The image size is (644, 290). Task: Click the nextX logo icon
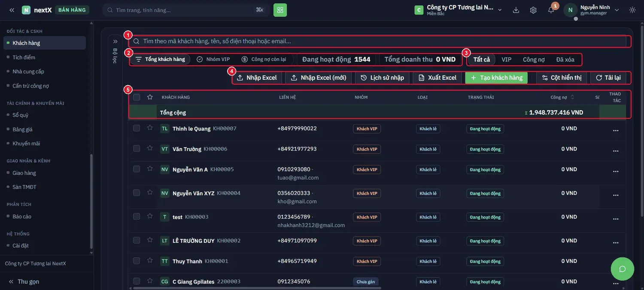coord(26,10)
